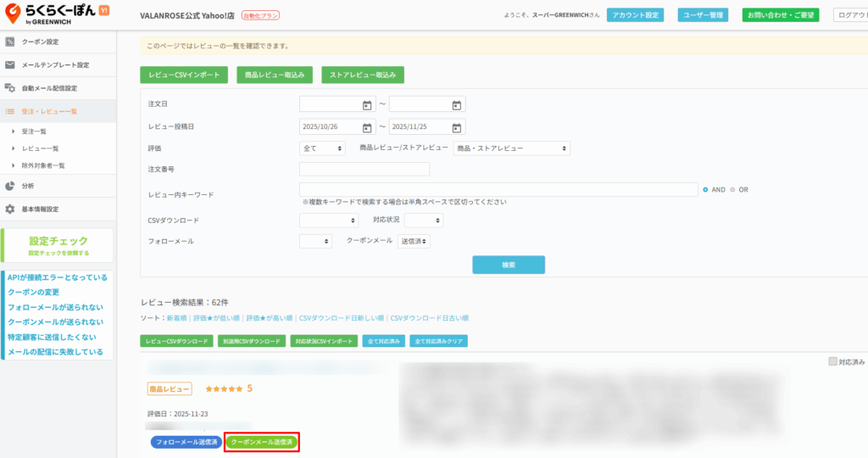Click the analysis pie chart icon
Viewport: 868px width, 458px height.
click(x=10, y=186)
